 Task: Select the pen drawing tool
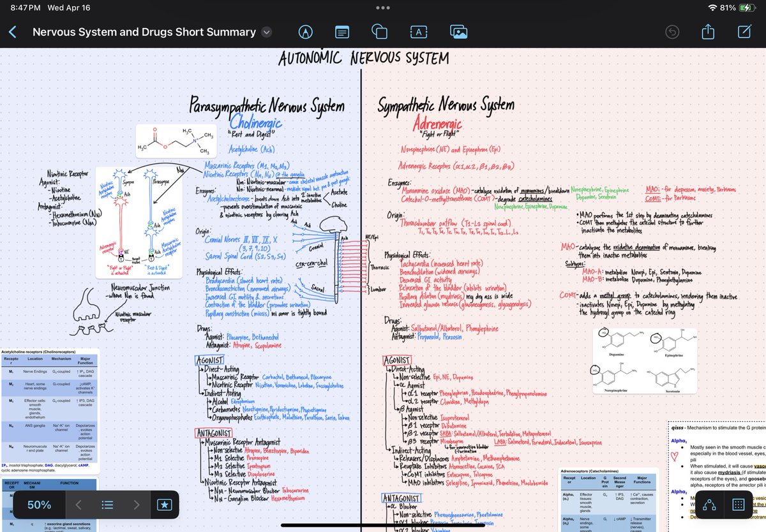point(306,31)
